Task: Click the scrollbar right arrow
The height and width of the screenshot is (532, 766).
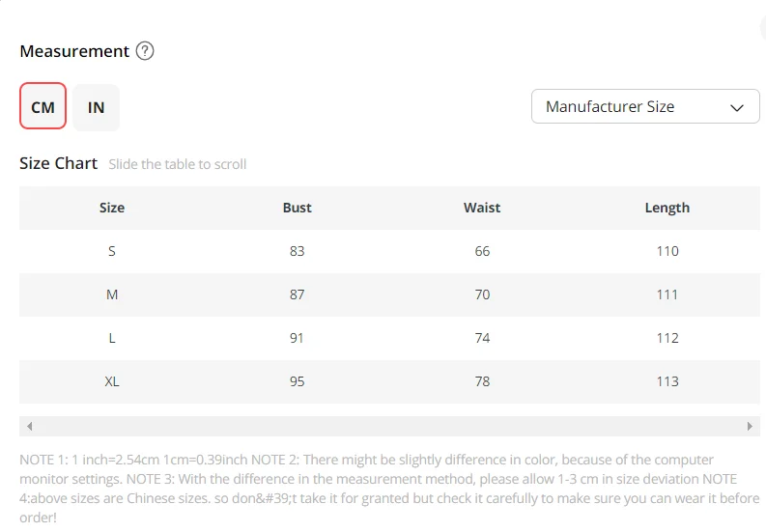Action: (750, 426)
